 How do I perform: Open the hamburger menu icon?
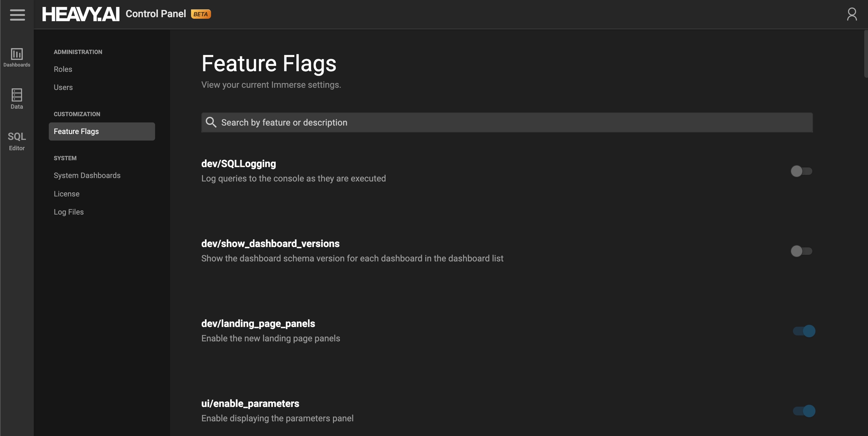coord(17,15)
